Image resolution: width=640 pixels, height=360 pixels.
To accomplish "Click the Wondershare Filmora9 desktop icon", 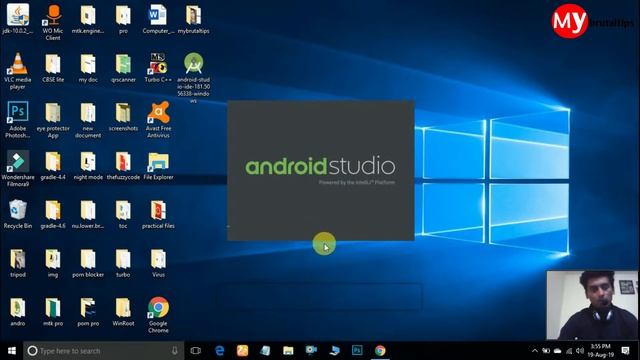I will pos(18,169).
